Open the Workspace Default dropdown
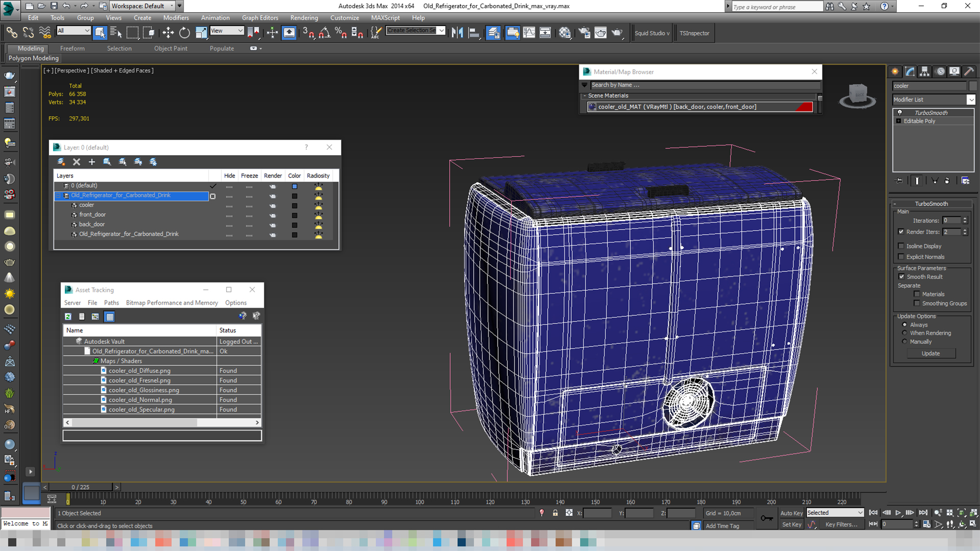This screenshot has width=980, height=551. pos(142,6)
